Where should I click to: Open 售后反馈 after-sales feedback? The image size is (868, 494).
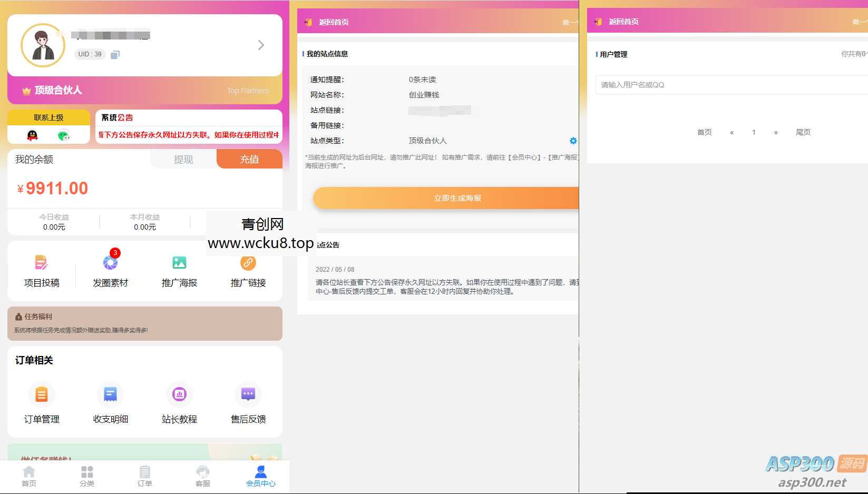pos(248,394)
